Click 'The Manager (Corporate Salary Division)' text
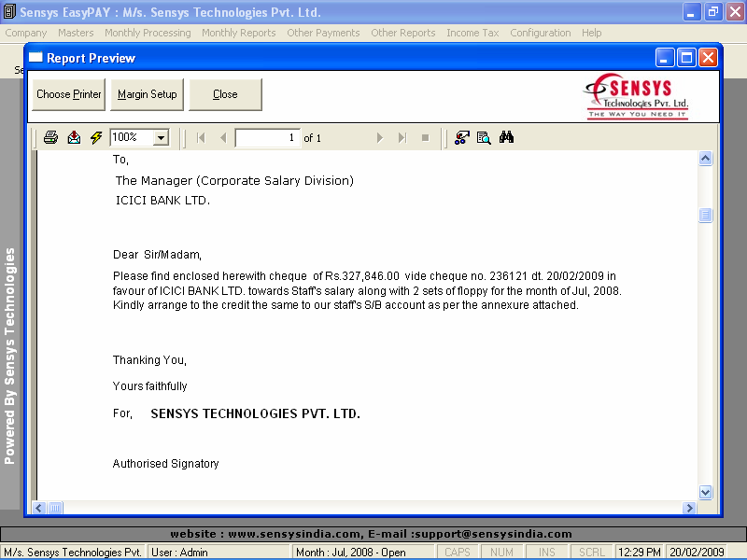747x560 pixels. (x=234, y=181)
